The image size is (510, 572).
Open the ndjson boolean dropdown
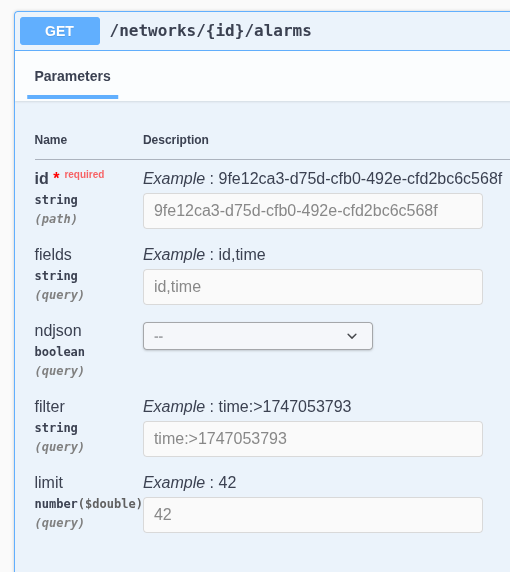pos(258,336)
